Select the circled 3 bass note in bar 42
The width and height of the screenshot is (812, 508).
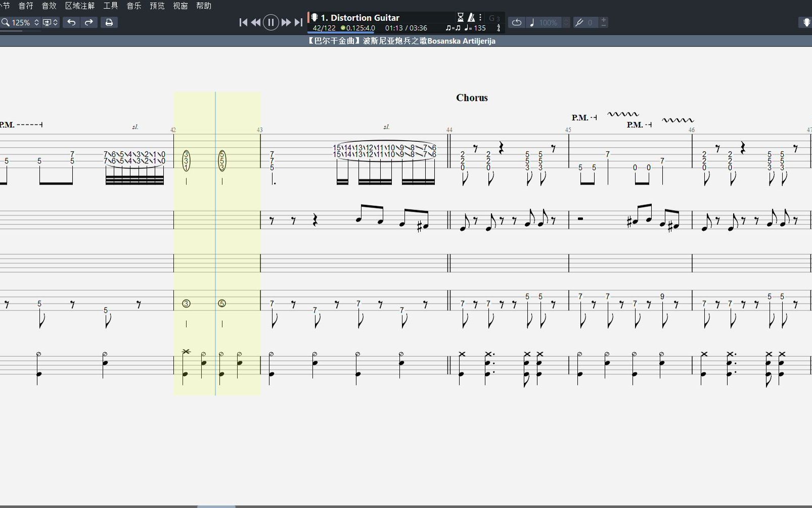click(186, 304)
